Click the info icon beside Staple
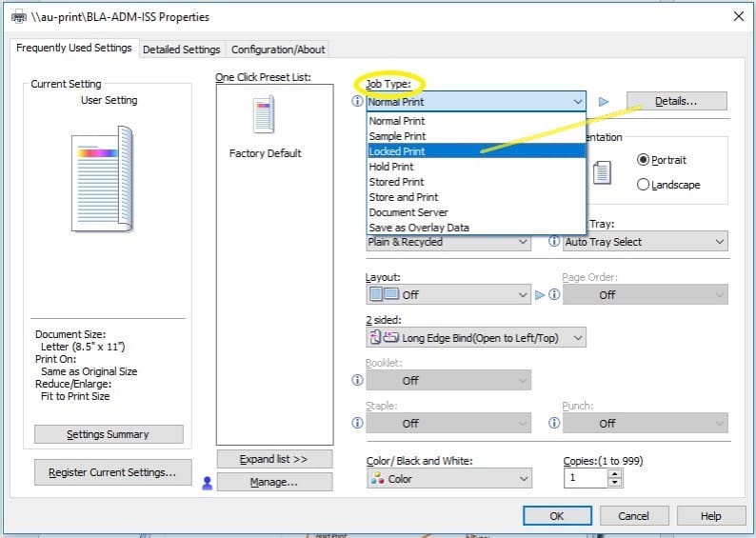Image resolution: width=756 pixels, height=538 pixels. click(x=357, y=423)
